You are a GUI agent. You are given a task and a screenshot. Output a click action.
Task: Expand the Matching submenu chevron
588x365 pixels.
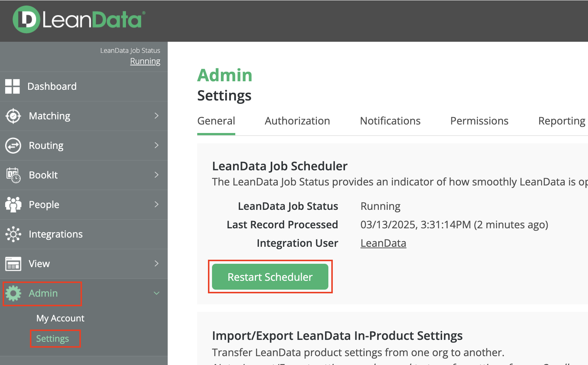click(157, 116)
